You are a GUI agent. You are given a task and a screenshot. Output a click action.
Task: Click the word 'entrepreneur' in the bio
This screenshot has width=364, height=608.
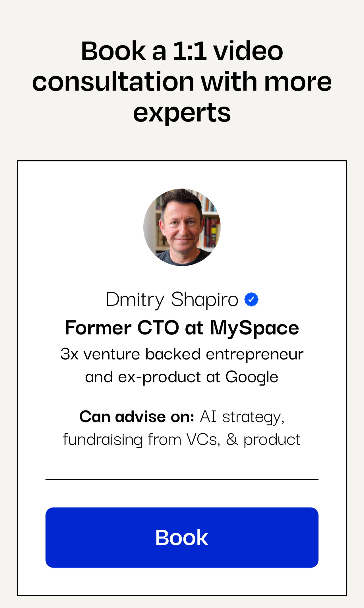pos(255,355)
